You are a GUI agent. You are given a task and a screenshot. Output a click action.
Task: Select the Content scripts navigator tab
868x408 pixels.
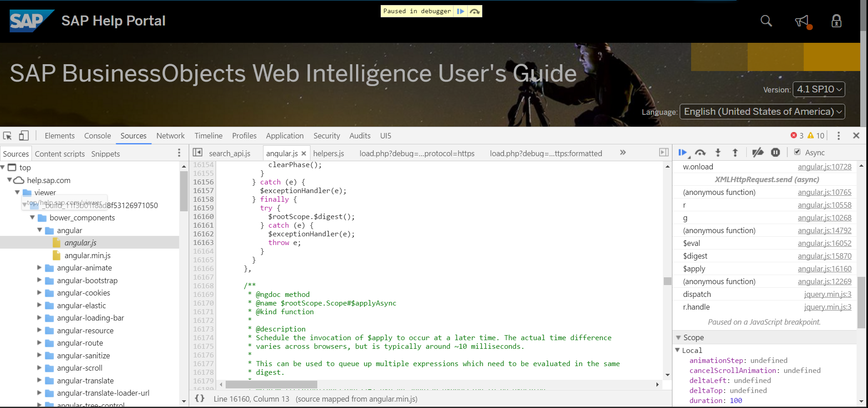click(60, 154)
